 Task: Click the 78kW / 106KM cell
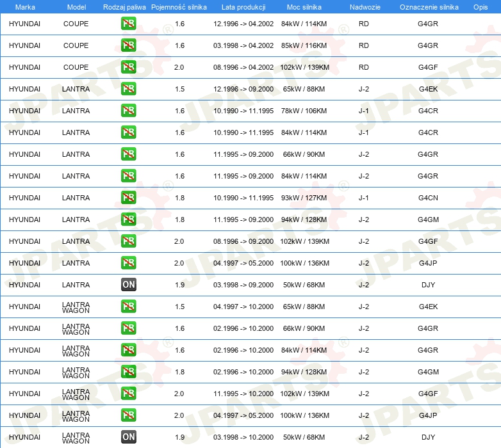[x=304, y=111]
